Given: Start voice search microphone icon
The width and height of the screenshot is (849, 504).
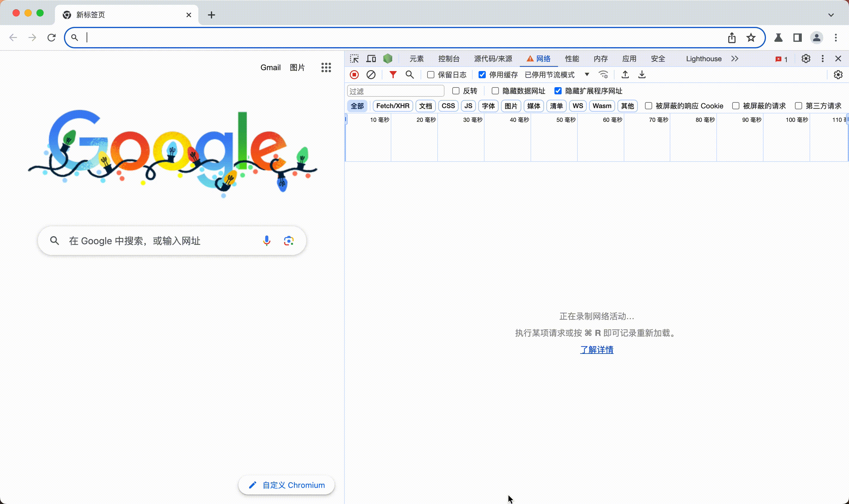Looking at the screenshot, I should pos(267,241).
